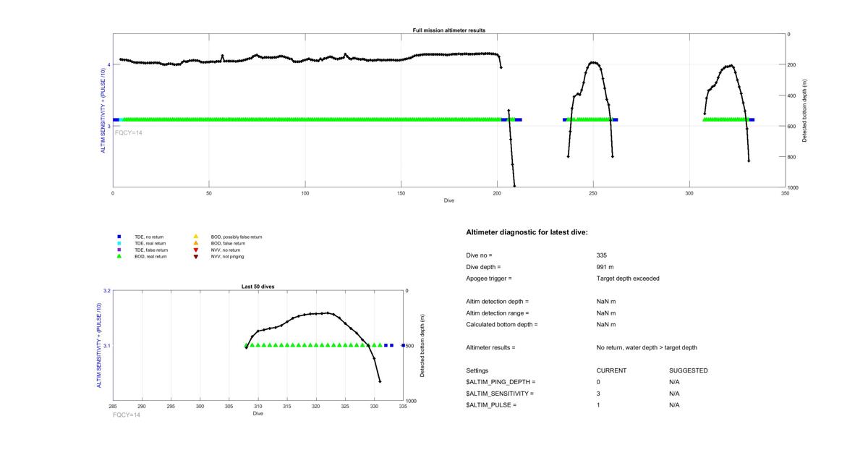Image resolution: width=868 pixels, height=450 pixels.
Task: Click the 'Calculated bottom depth =' label
Action: [x=503, y=324]
